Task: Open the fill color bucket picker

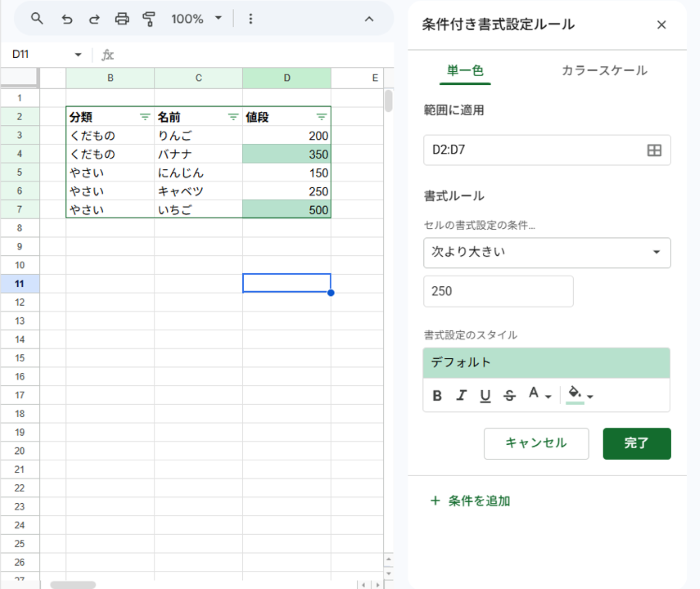Action: pyautogui.click(x=579, y=395)
